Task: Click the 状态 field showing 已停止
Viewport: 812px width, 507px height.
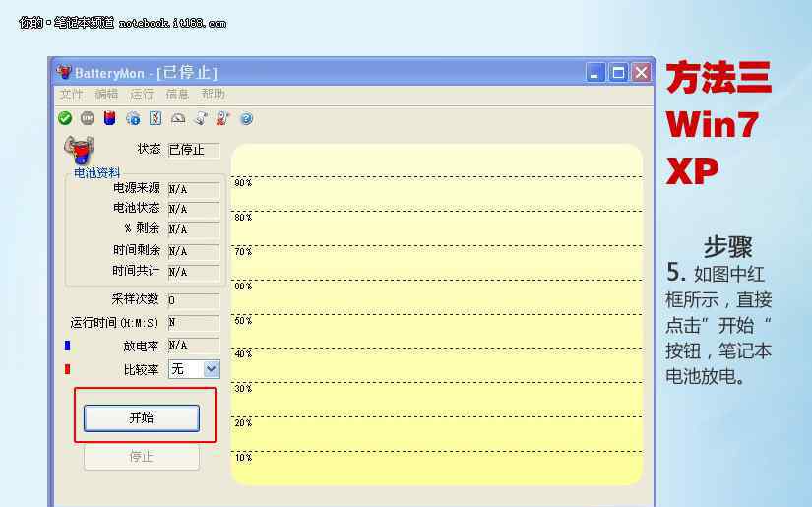Action: pyautogui.click(x=194, y=150)
